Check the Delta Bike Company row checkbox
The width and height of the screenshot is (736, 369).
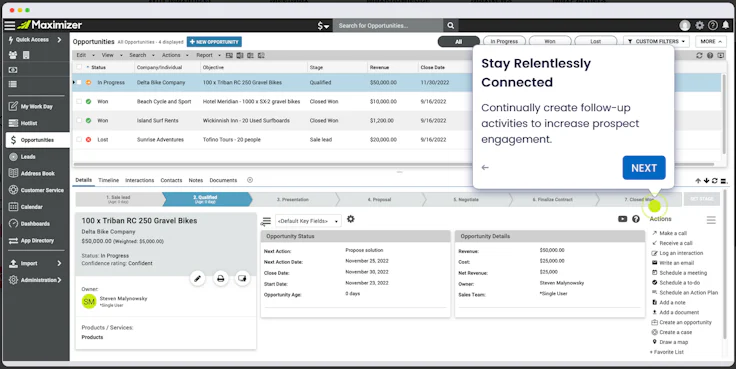[x=79, y=83]
